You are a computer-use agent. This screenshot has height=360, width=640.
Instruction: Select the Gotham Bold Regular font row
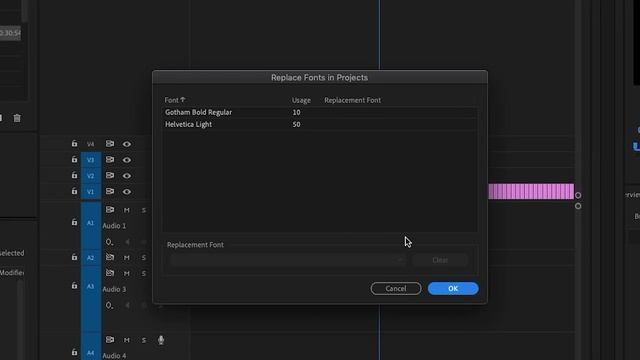320,112
